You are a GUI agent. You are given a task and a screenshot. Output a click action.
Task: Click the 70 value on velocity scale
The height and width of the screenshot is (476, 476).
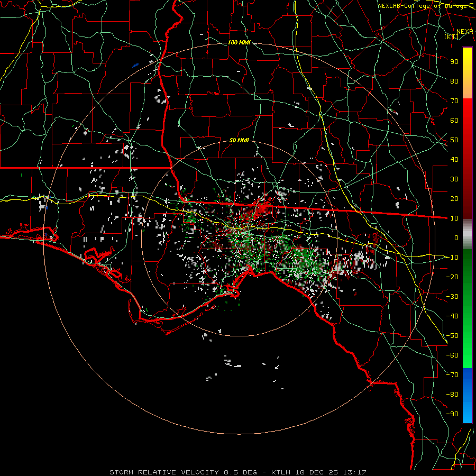tap(454, 101)
